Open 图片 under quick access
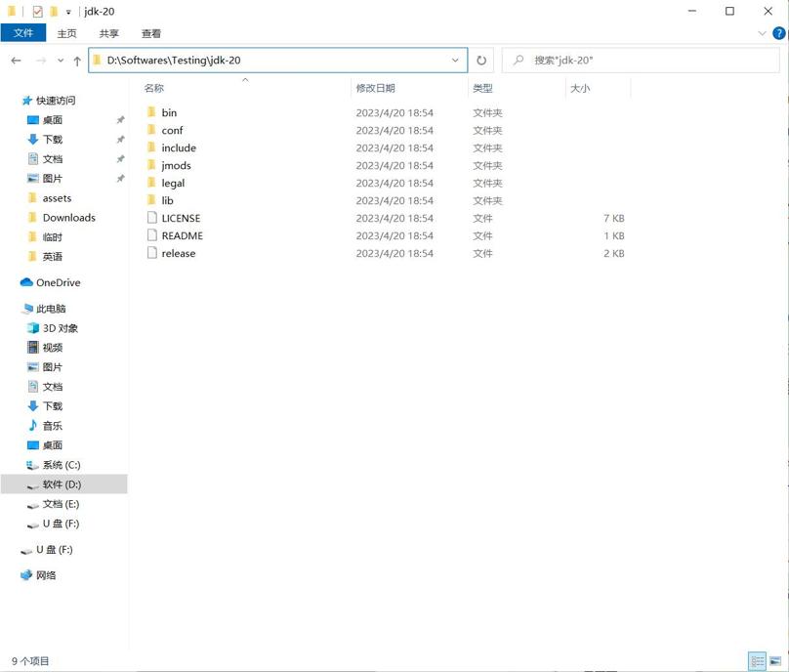The image size is (789, 672). click(x=53, y=179)
